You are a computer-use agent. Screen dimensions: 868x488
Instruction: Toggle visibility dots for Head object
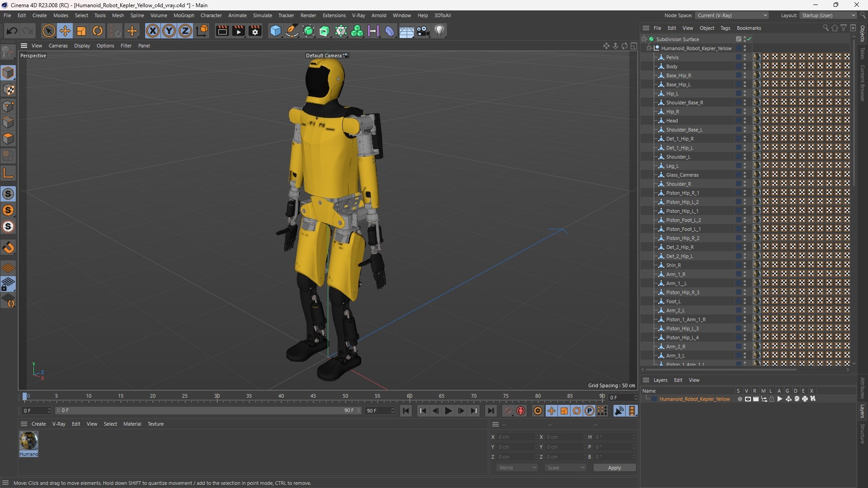point(745,121)
